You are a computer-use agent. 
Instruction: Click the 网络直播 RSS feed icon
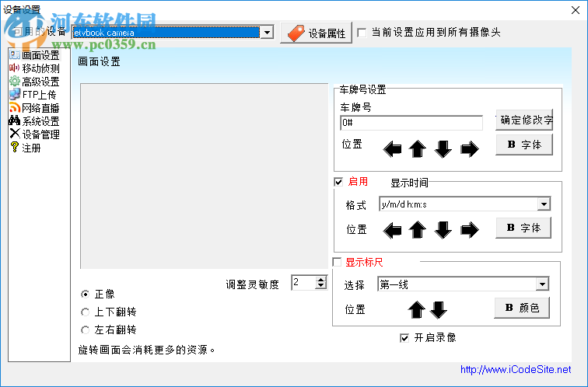(x=15, y=108)
